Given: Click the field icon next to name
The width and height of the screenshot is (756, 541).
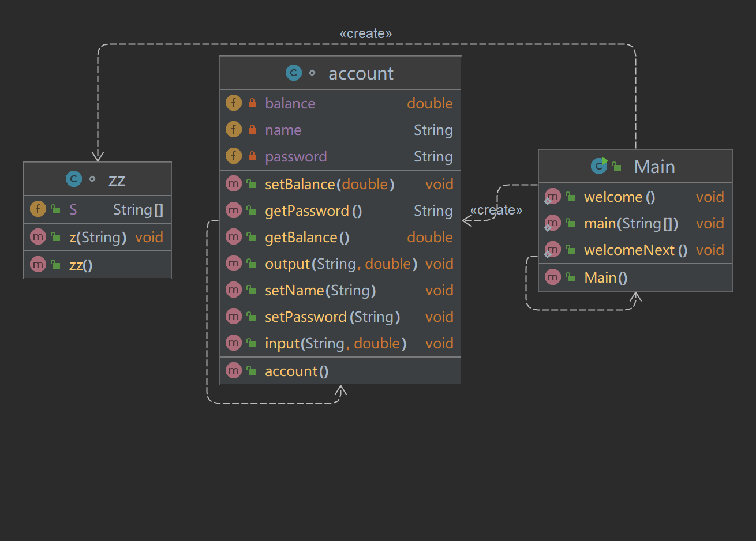Looking at the screenshot, I should [x=233, y=129].
